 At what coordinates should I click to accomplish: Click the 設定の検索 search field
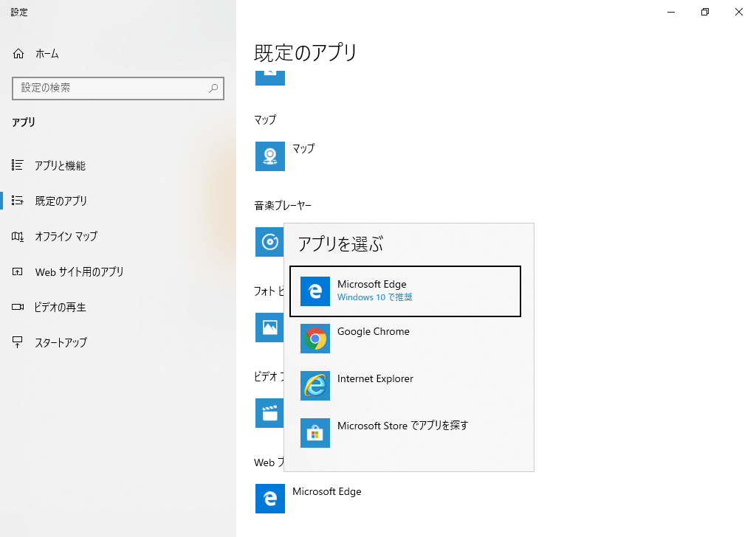(111, 88)
